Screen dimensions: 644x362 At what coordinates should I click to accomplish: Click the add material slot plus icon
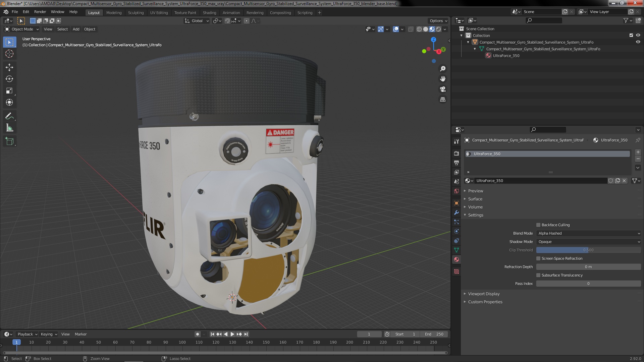pyautogui.click(x=638, y=152)
